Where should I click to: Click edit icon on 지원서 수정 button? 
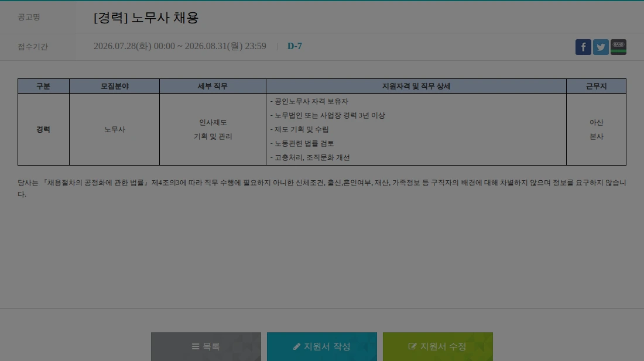coord(412,346)
